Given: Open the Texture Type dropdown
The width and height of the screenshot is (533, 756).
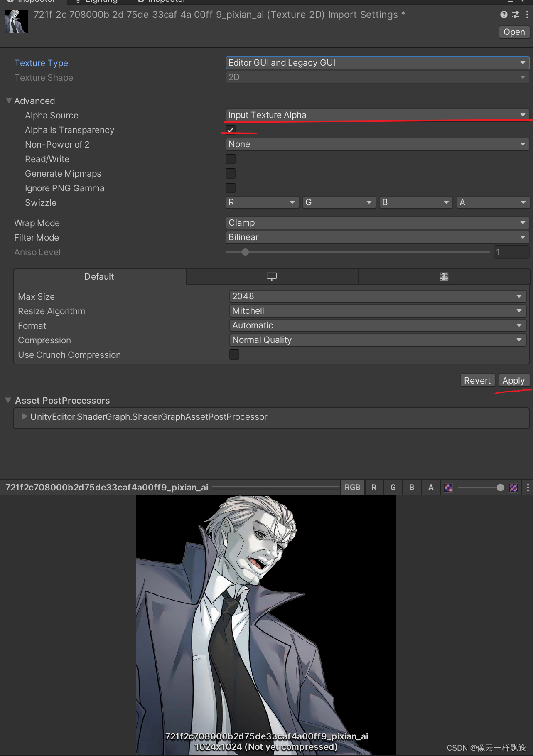Looking at the screenshot, I should (377, 63).
